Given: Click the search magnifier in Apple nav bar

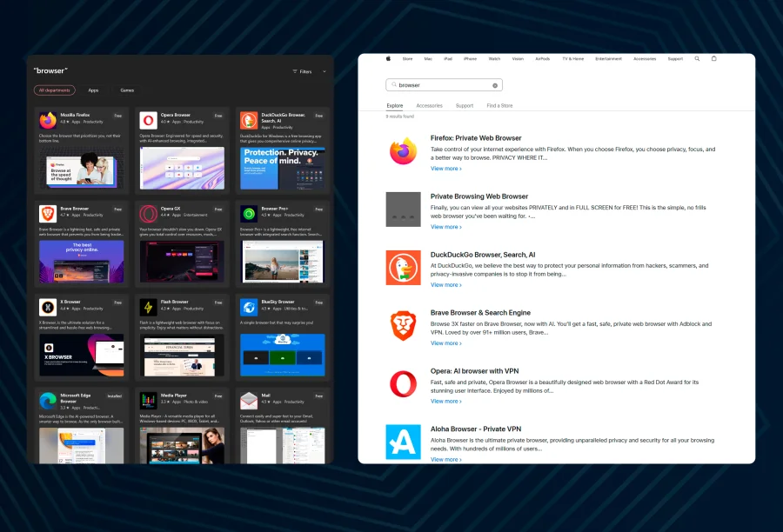Looking at the screenshot, I should point(697,59).
